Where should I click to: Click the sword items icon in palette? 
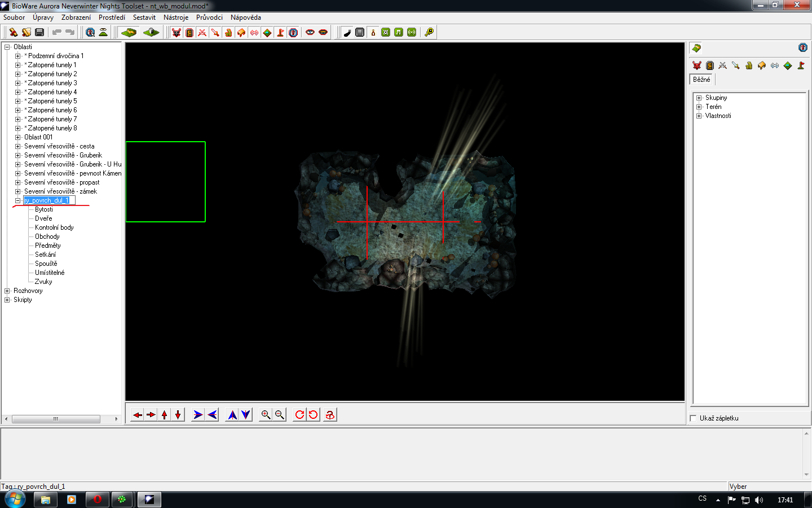[736, 65]
